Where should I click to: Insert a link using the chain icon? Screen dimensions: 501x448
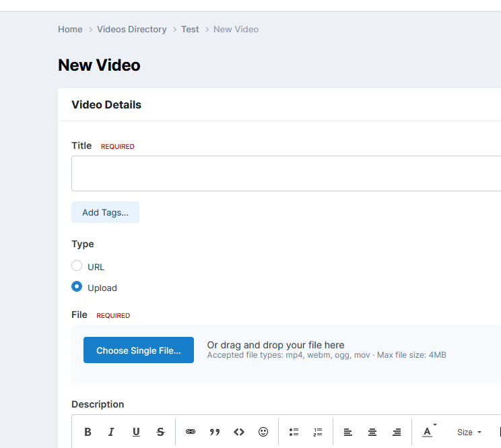[x=191, y=432]
